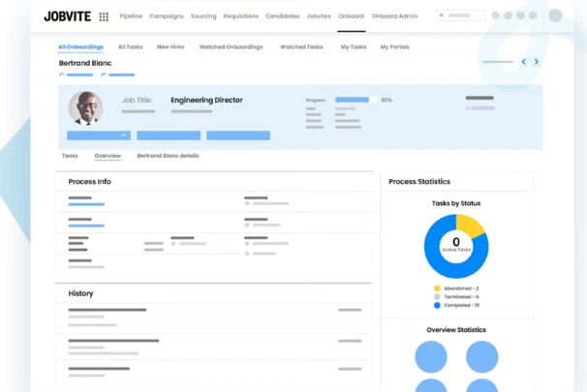Click the JOBVITE logo

point(68,16)
